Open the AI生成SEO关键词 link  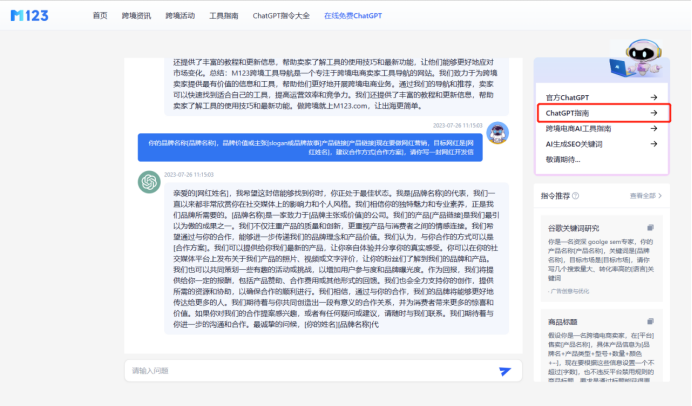point(574,144)
